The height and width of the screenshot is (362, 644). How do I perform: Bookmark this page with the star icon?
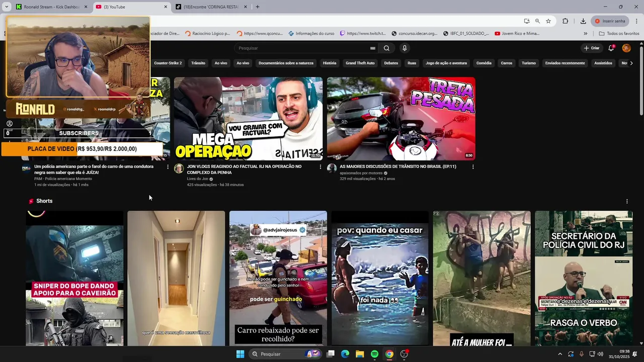tap(548, 21)
